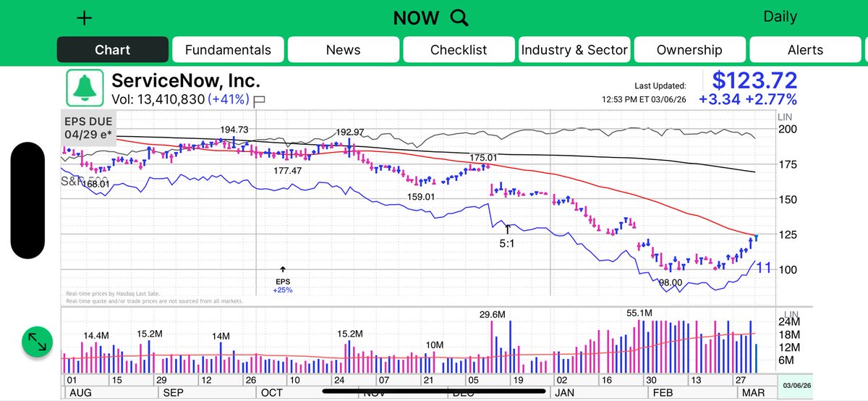Tap the 14.4M volume label
The height and width of the screenshot is (401, 868).
tap(96, 336)
